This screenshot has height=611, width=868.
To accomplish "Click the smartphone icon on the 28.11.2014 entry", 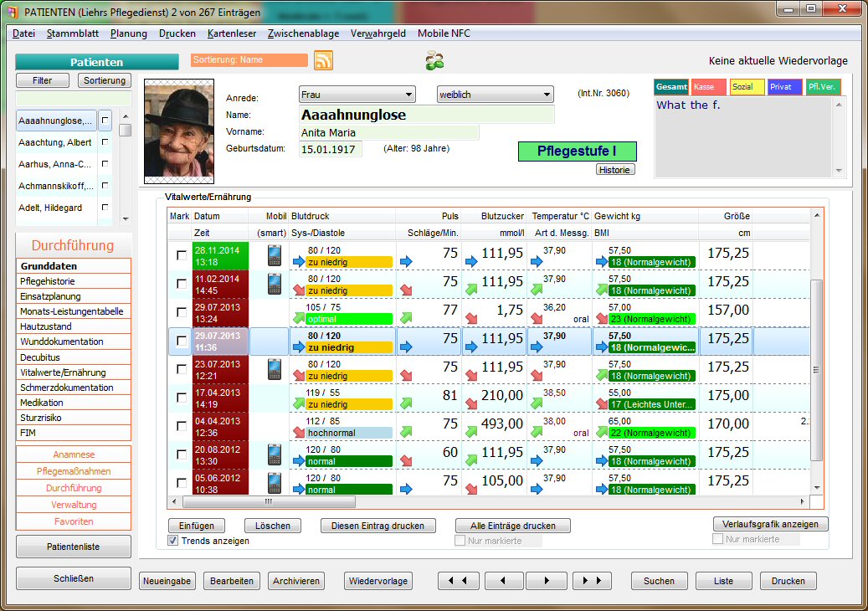I will 274,255.
